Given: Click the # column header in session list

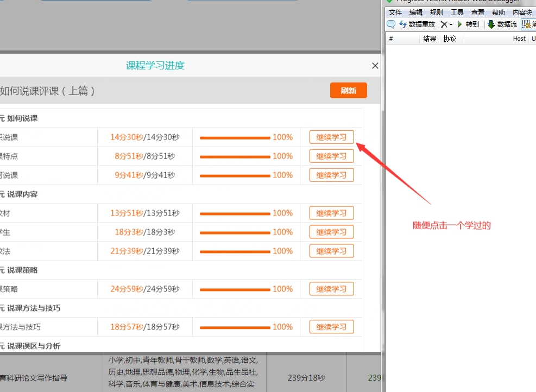Looking at the screenshot, I should pyautogui.click(x=403, y=39).
